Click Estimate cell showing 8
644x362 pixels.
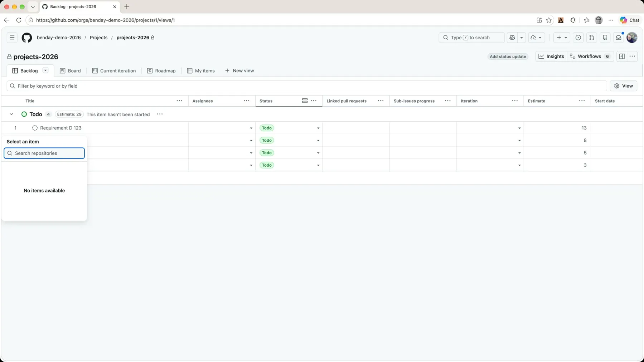[x=557, y=141]
